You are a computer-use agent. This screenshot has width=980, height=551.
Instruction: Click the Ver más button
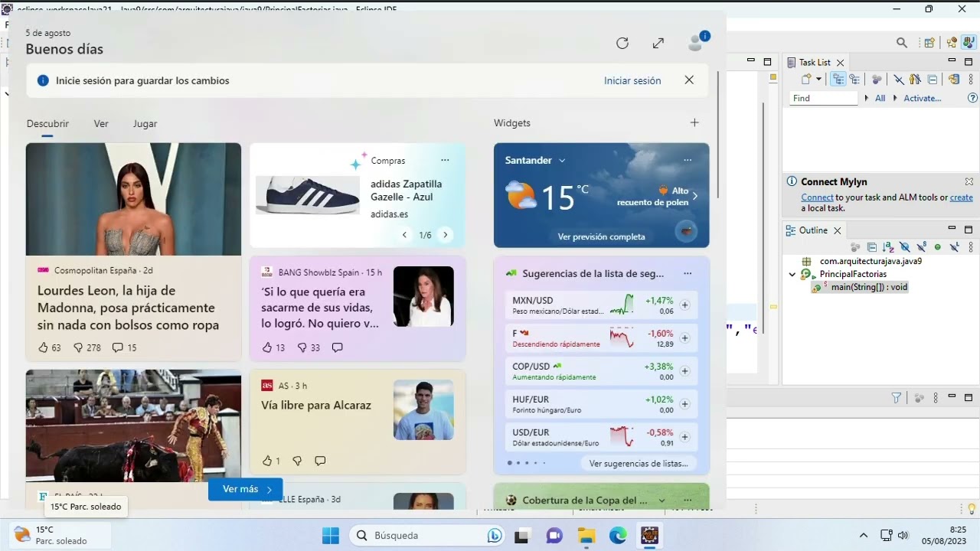point(246,489)
